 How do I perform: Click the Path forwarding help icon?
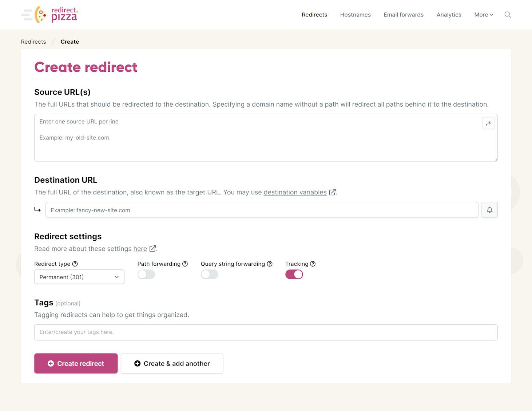click(x=186, y=264)
